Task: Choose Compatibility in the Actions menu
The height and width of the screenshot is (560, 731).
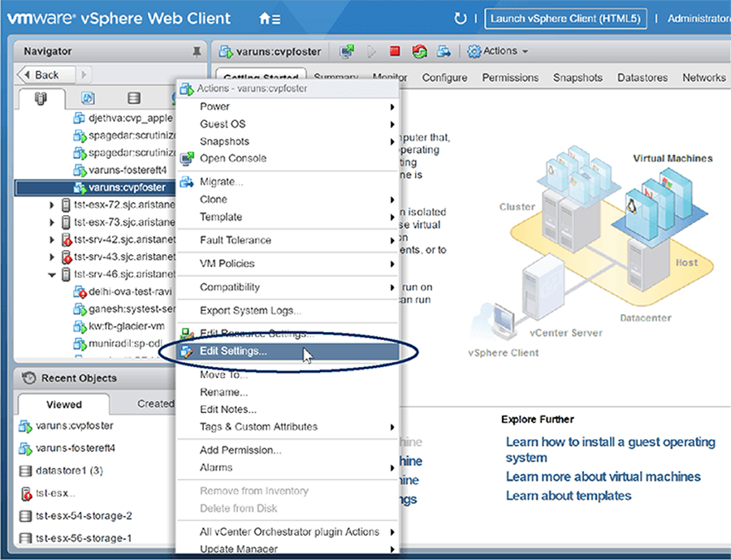Action: click(288, 287)
